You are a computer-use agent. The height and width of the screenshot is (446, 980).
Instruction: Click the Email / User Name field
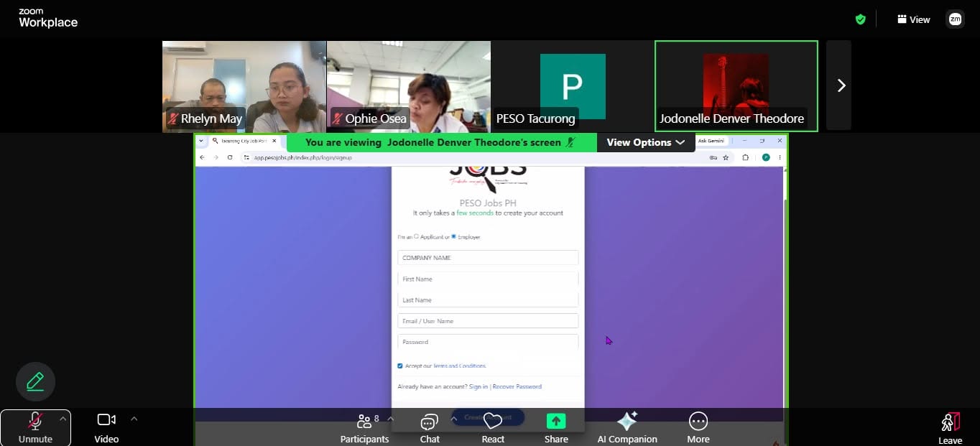[488, 321]
